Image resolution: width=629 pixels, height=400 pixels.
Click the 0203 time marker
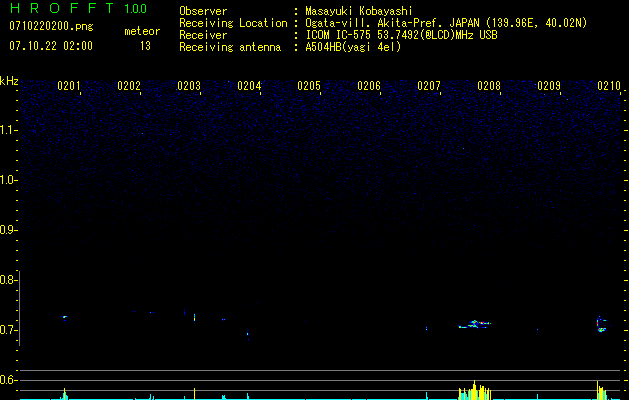(x=189, y=86)
